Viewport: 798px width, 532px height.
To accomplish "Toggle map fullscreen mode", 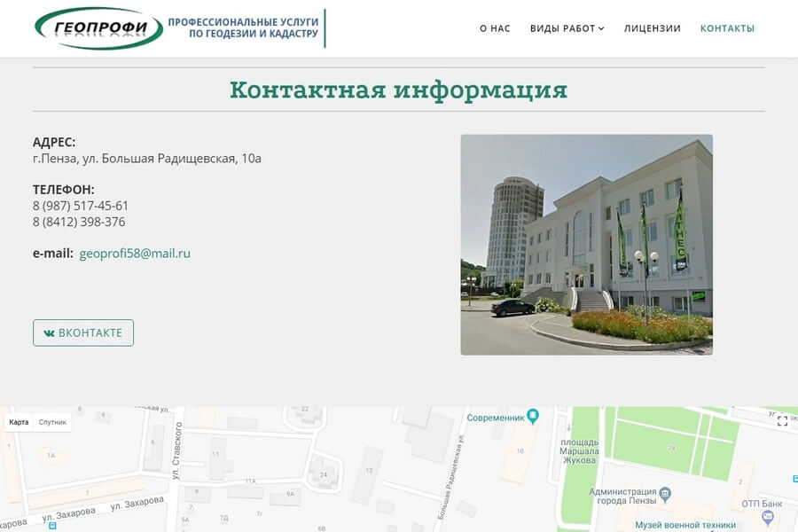I will [x=782, y=421].
